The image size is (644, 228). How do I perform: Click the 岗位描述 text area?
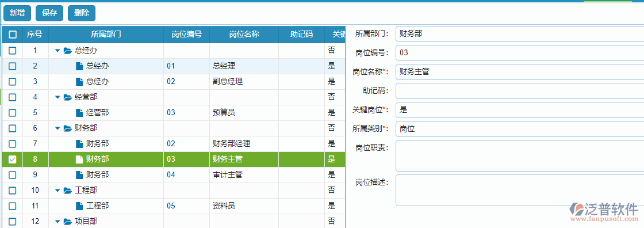520,190
